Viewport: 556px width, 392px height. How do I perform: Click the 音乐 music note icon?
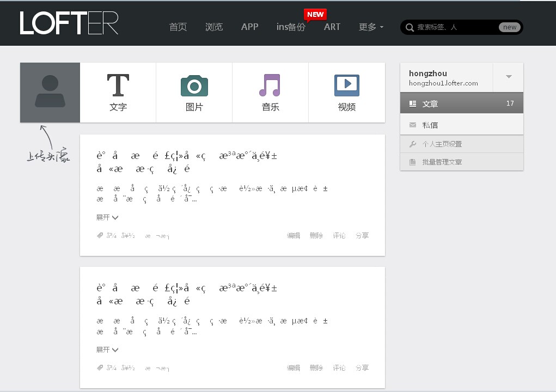[270, 86]
